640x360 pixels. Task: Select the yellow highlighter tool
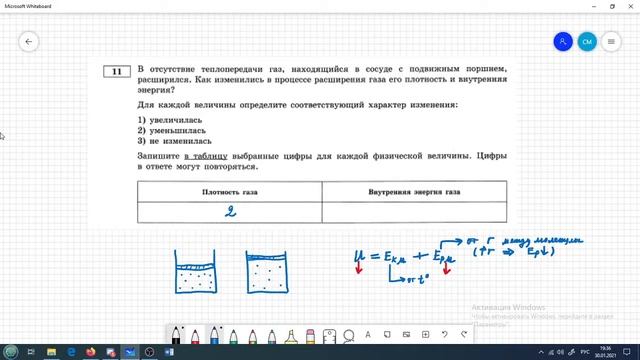[x=291, y=336]
